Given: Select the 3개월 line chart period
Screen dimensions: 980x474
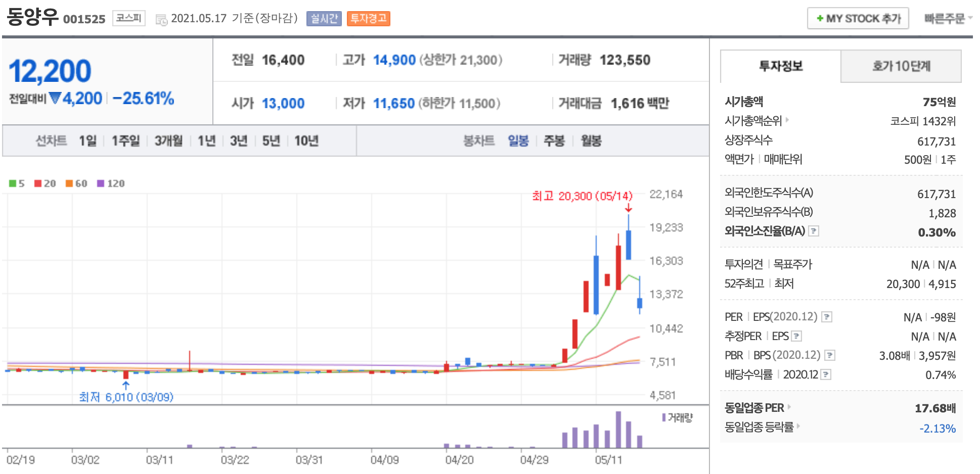Looking at the screenshot, I should pyautogui.click(x=168, y=140).
